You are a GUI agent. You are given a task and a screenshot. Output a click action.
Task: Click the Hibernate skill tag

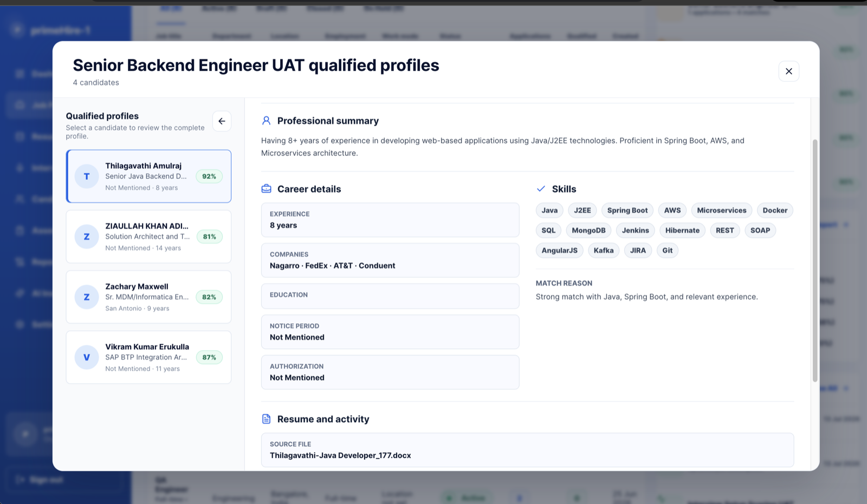click(x=682, y=231)
